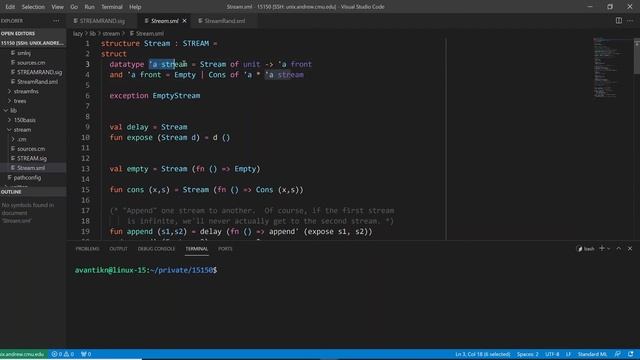The width and height of the screenshot is (640, 360).
Task: Click the remote SSH host indicator
Action: (23, 354)
